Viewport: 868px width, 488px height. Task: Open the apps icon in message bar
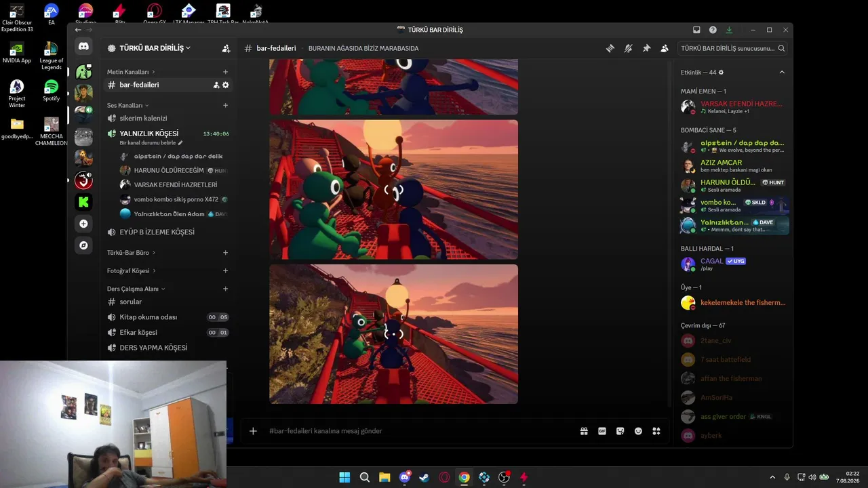(x=656, y=431)
